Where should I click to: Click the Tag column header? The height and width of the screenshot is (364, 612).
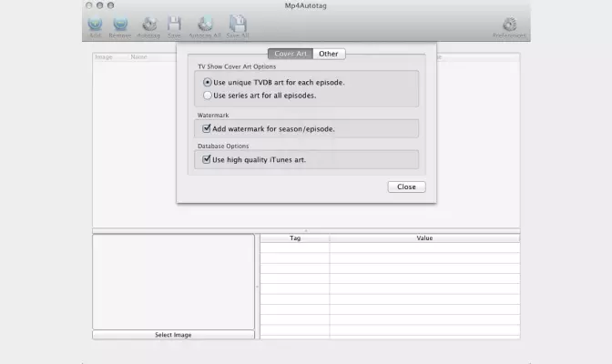coord(295,238)
